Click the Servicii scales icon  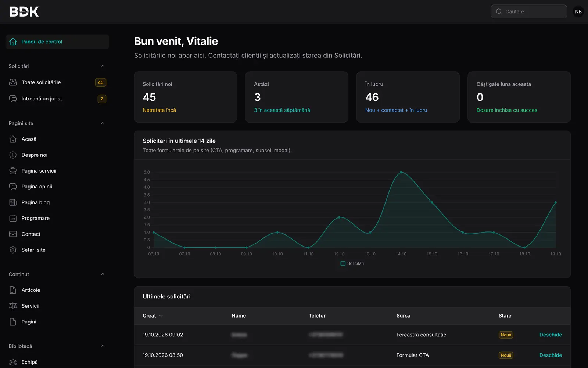click(x=13, y=306)
